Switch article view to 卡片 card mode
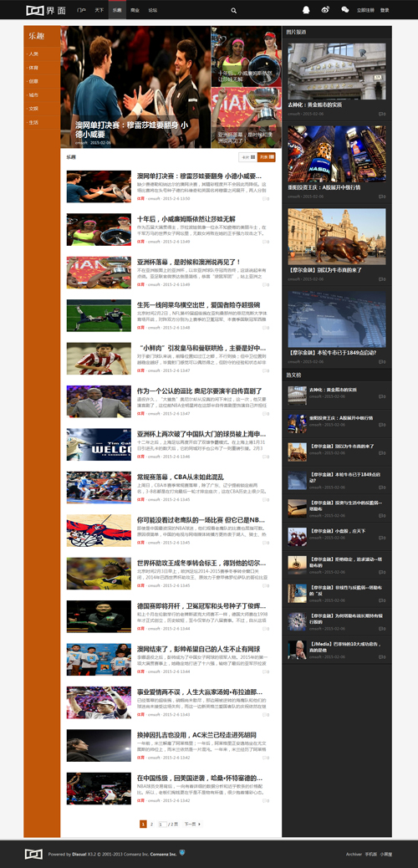Screen dimensions: 418x868 [248, 157]
